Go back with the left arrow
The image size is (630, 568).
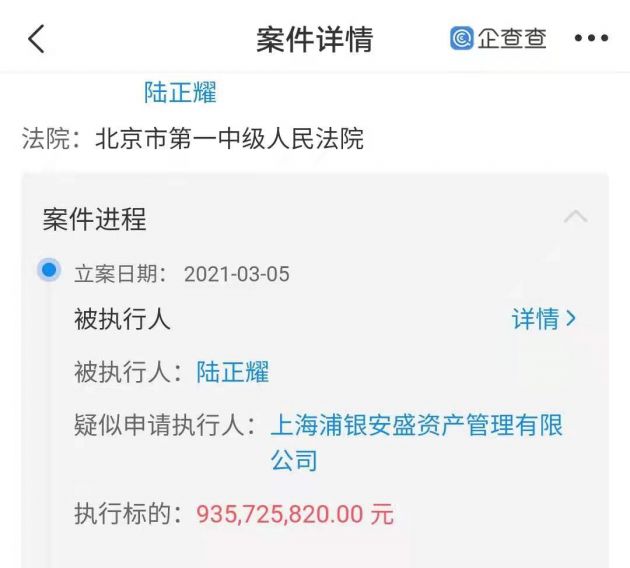coord(36,39)
